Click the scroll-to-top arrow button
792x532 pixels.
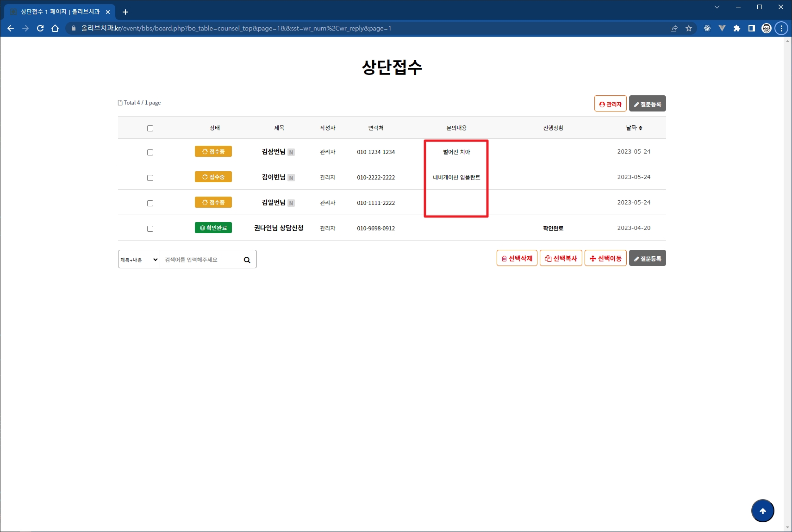point(762,511)
